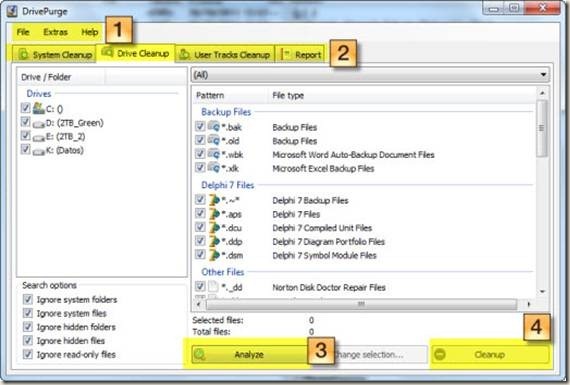Click the D: drive icon
570x385 pixels.
pyautogui.click(x=39, y=124)
